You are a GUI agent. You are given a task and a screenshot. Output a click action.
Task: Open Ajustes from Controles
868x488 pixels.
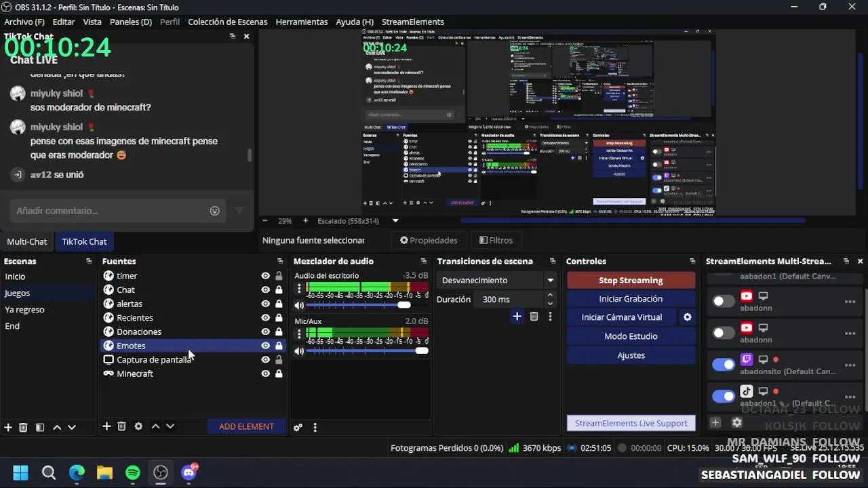631,355
